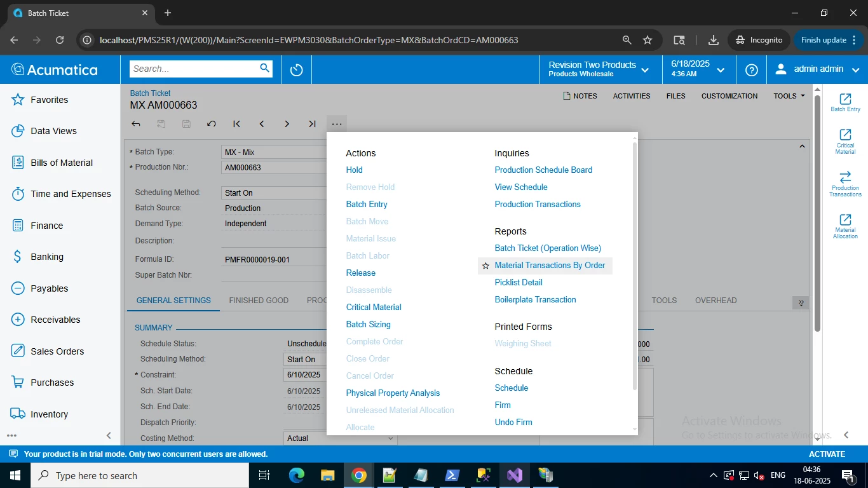Image resolution: width=868 pixels, height=488 pixels.
Task: Click the Constraint date field 6/10/2025
Action: coord(305,375)
